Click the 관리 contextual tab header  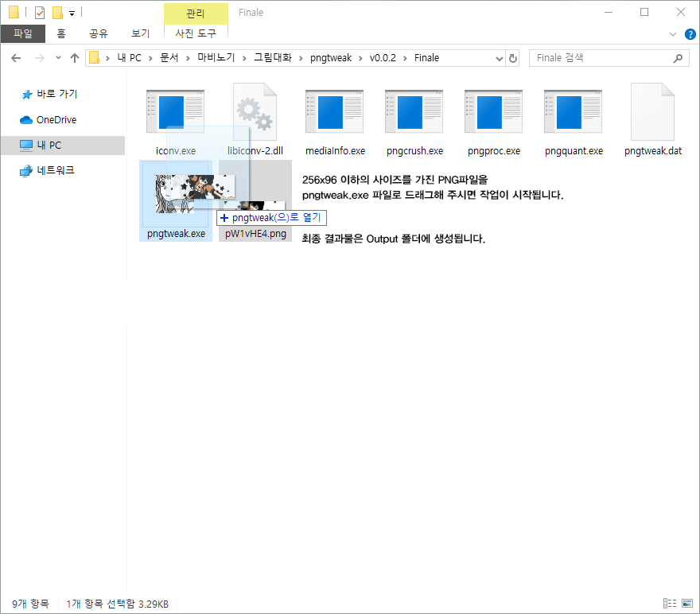(196, 14)
